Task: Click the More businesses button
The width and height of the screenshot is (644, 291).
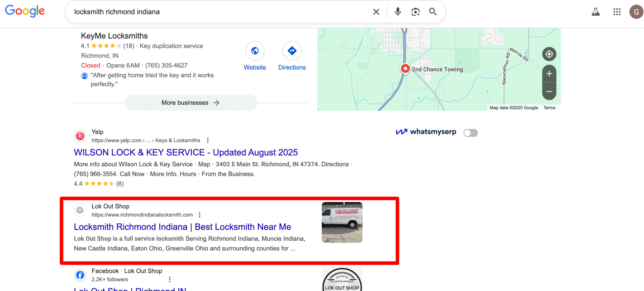Action: tap(191, 103)
